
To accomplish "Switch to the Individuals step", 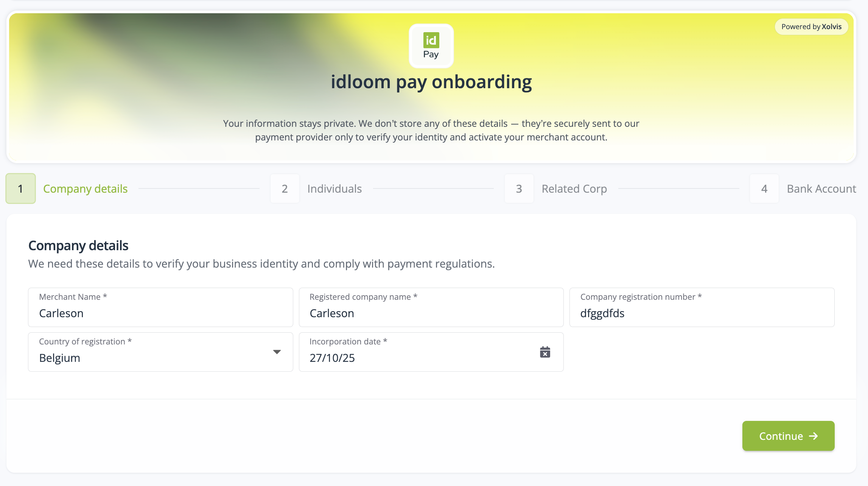I will point(334,188).
